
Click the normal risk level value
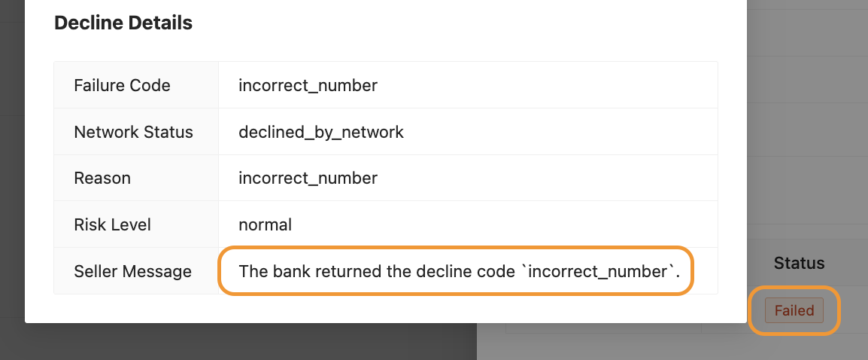pyautogui.click(x=265, y=224)
